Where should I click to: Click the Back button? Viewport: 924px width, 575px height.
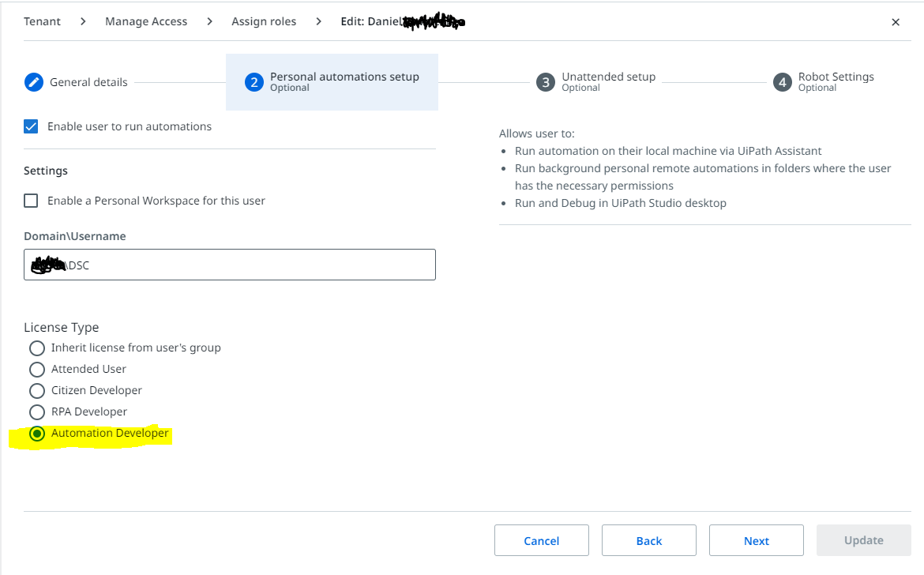(648, 539)
